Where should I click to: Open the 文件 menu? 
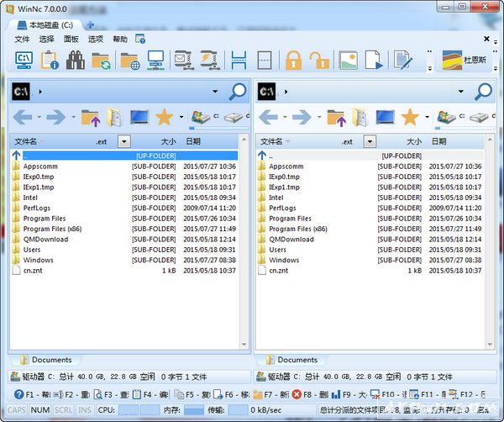pyautogui.click(x=22, y=40)
